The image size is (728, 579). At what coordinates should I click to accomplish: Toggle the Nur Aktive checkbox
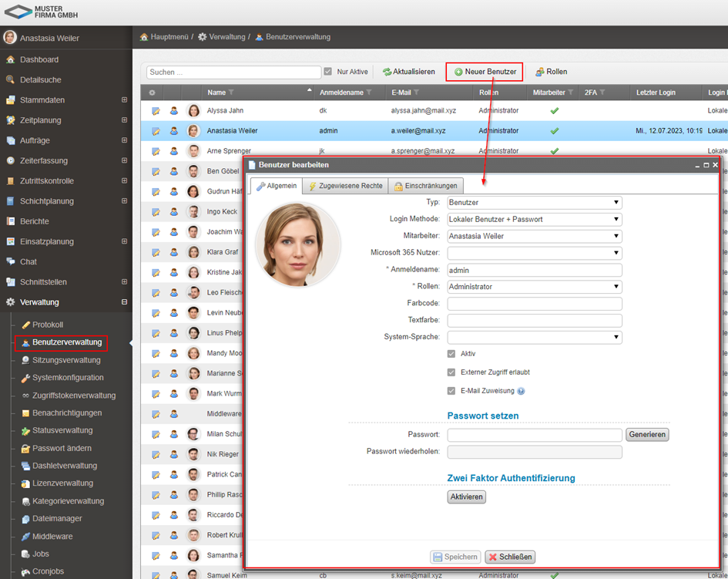(x=328, y=72)
